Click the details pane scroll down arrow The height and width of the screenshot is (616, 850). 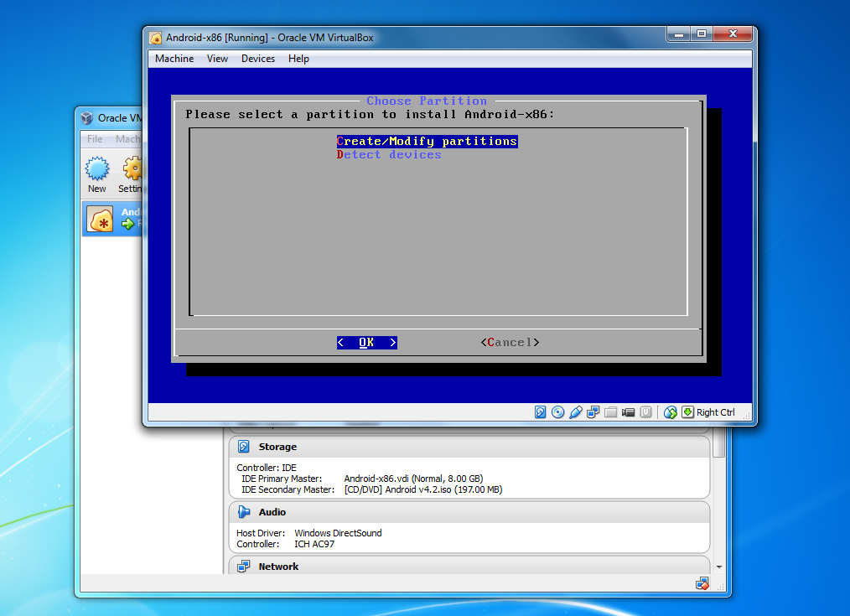coord(719,567)
